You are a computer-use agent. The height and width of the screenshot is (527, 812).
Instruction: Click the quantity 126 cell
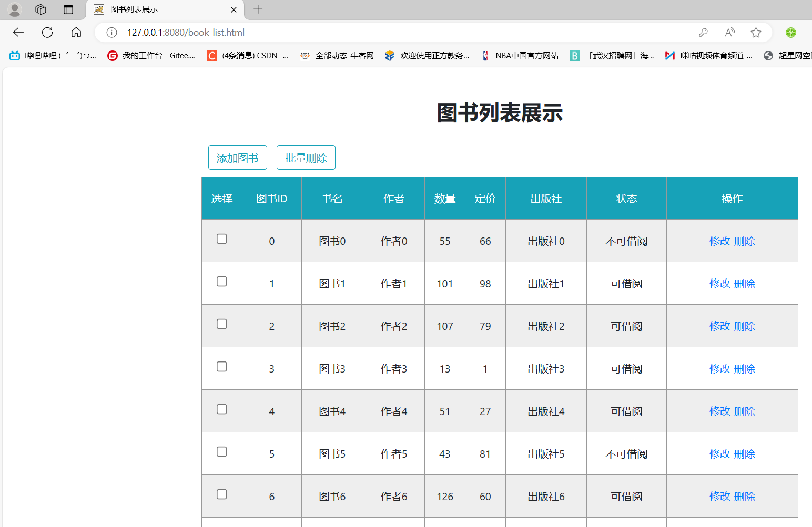(445, 497)
